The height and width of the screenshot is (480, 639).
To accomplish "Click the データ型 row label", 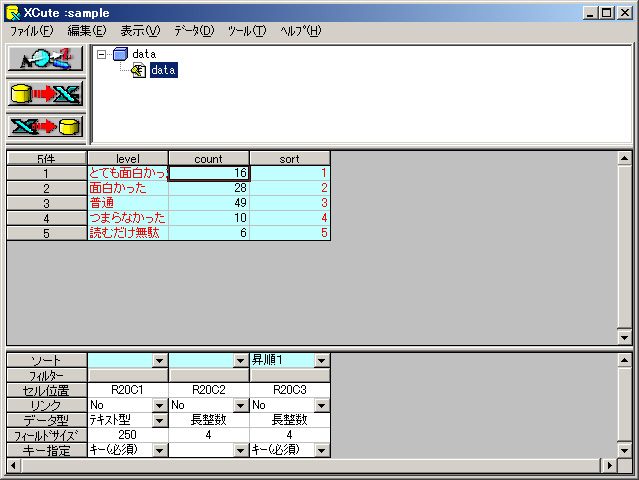I will point(46,420).
